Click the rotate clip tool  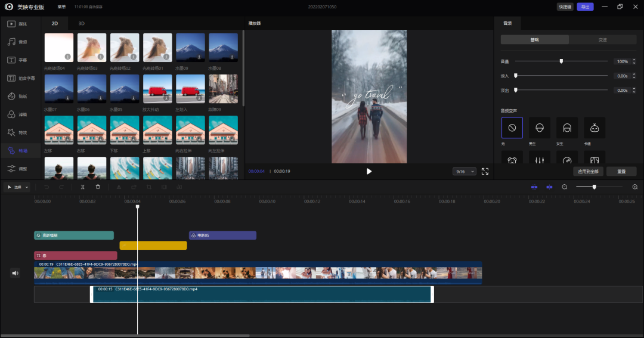(x=134, y=187)
